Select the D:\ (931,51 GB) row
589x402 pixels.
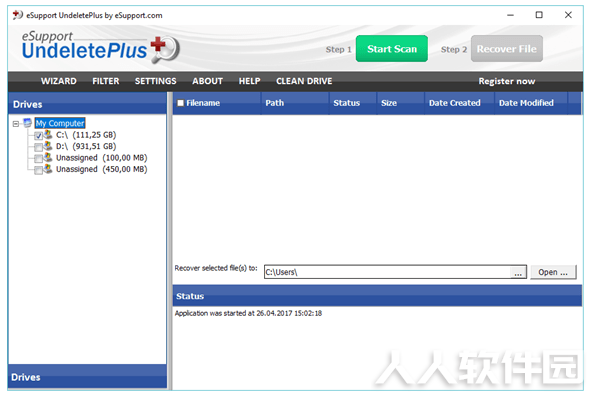(86, 146)
